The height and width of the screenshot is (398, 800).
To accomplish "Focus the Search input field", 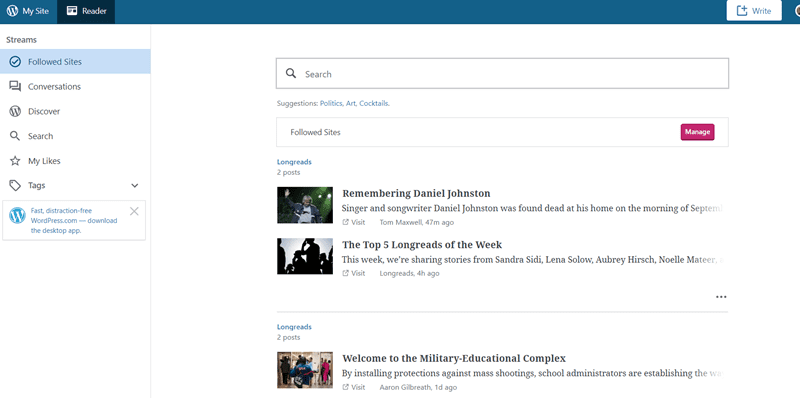I will [502, 73].
